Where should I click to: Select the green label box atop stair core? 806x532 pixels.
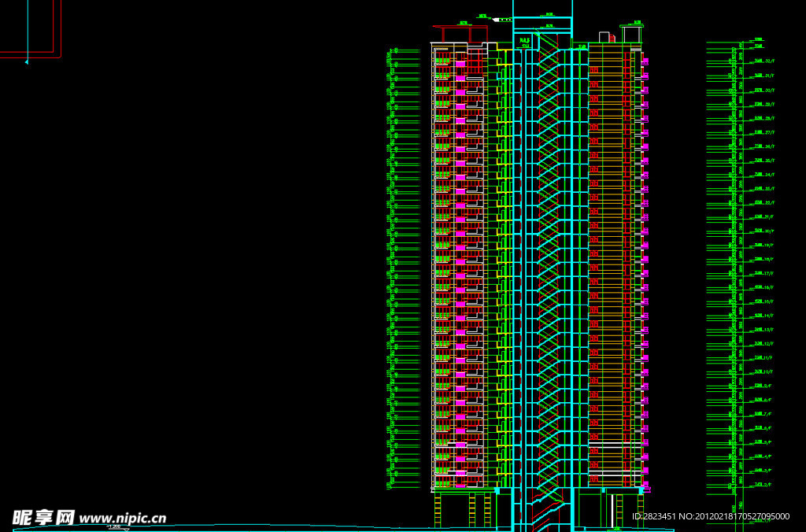click(x=524, y=41)
